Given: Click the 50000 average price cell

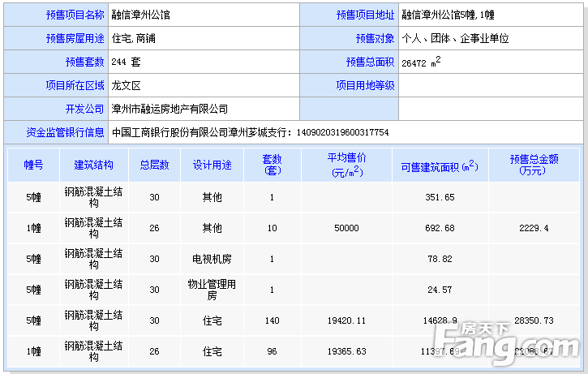Looking at the screenshot, I should [346, 228].
